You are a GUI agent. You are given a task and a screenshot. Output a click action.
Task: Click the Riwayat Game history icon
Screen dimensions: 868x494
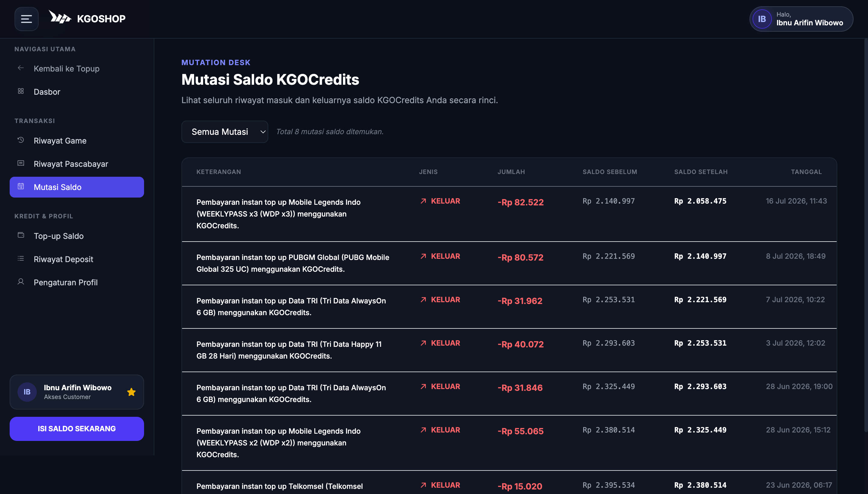pos(21,140)
